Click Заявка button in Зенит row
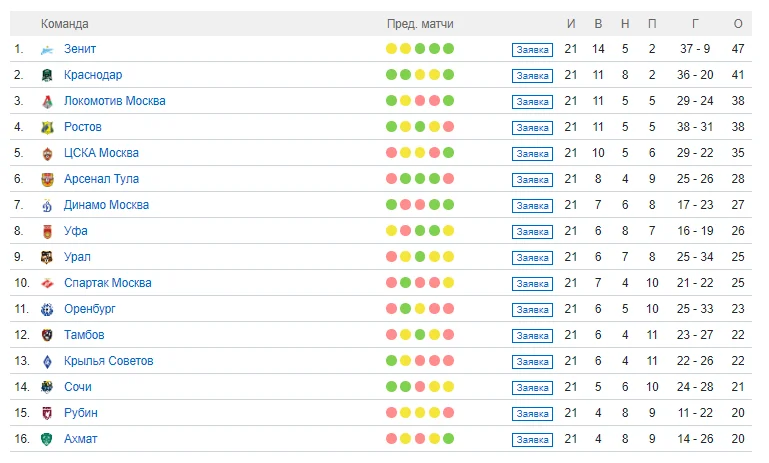 coord(533,50)
